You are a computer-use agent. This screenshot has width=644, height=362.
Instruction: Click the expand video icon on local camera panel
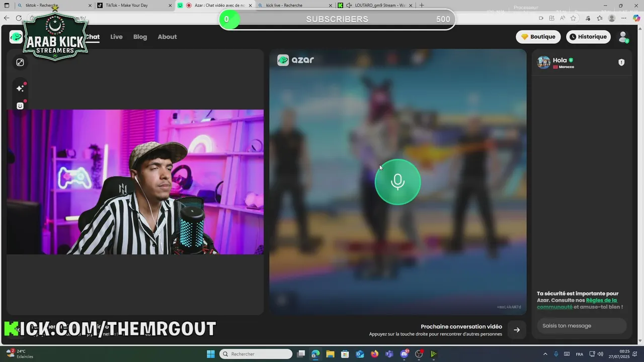coord(20,62)
